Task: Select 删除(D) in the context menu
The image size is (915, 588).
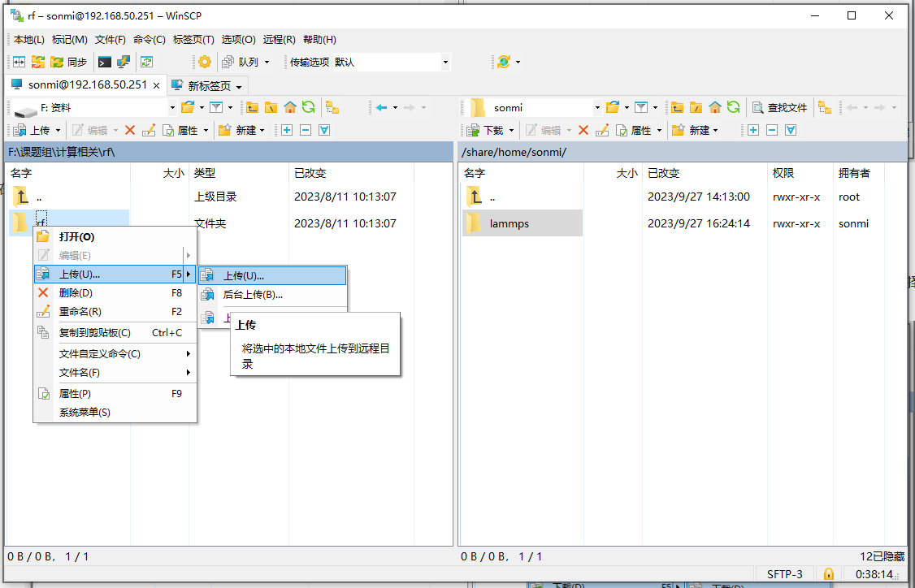Action: tap(115, 293)
